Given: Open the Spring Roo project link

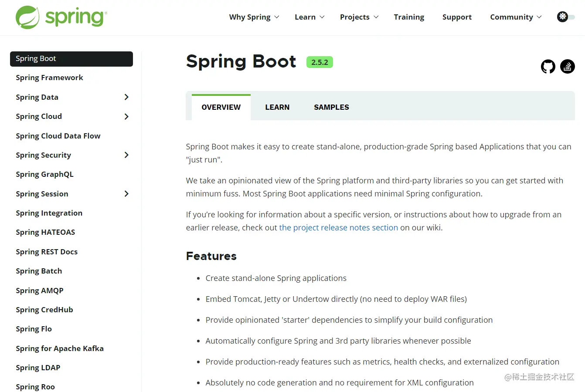Looking at the screenshot, I should pos(35,387).
